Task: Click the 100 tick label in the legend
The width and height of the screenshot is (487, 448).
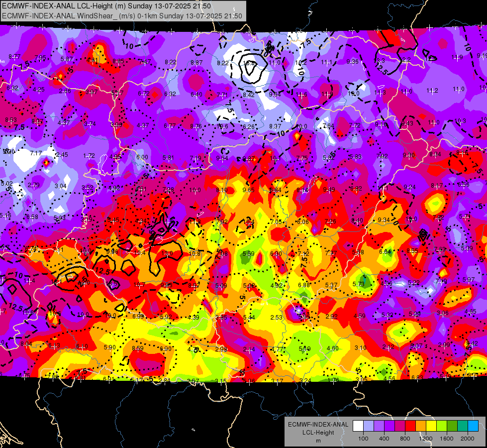Action: click(363, 439)
